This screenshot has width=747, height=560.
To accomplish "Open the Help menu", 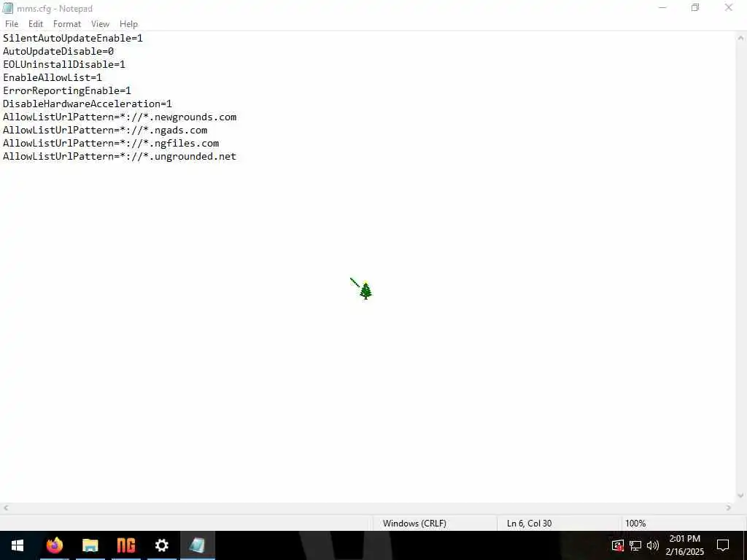I will tap(128, 24).
